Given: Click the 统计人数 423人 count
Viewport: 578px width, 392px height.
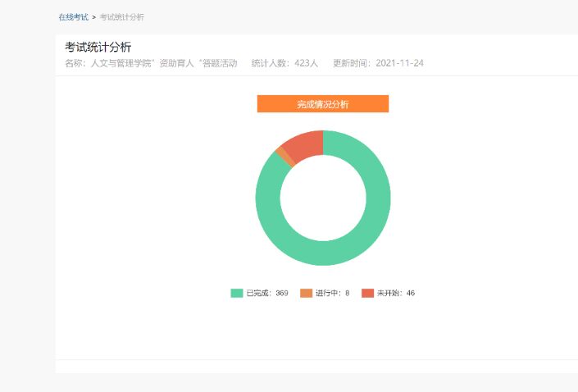Looking at the screenshot, I should coord(284,63).
